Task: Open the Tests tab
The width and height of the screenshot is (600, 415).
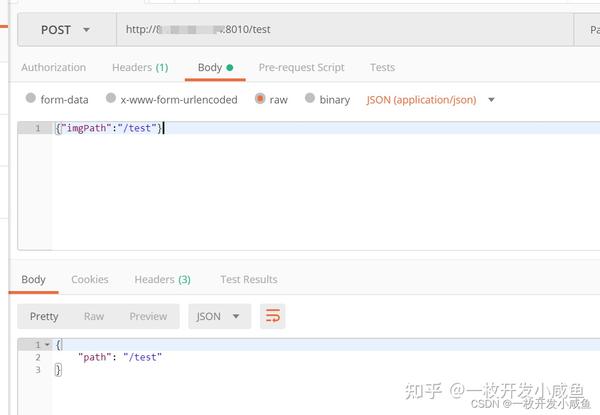Action: [x=382, y=67]
